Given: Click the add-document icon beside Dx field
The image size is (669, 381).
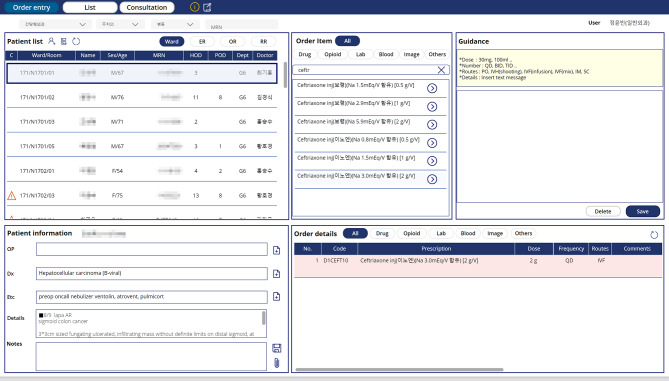Looking at the screenshot, I should pos(276,273).
